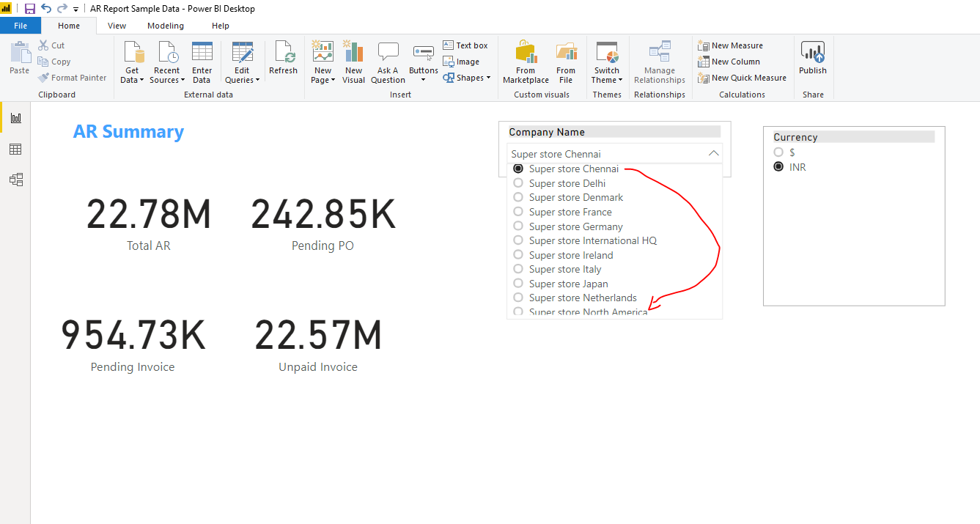
Task: Select the Super store Denmark radio option
Action: (518, 197)
